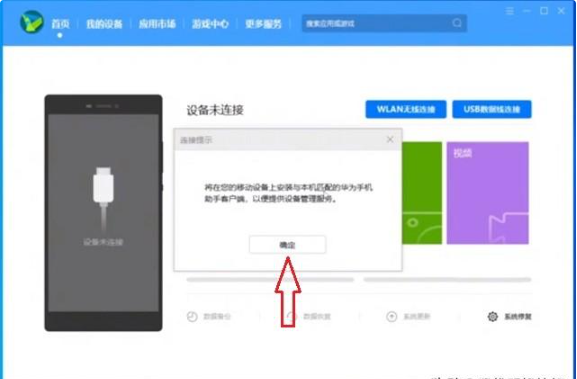The image size is (577, 379).
Task: Click the USB数据线连接 button
Action: [x=492, y=109]
